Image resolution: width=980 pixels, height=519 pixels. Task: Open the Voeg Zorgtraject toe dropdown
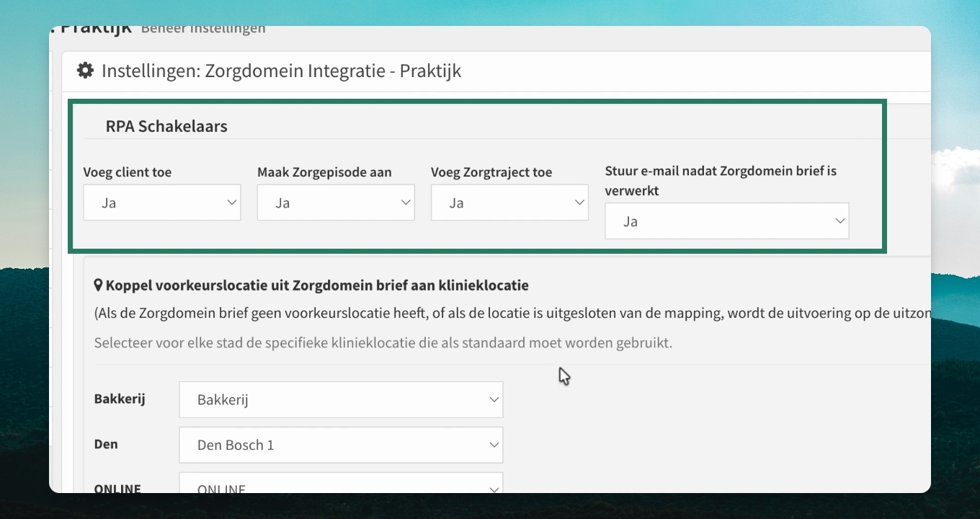pyautogui.click(x=509, y=203)
